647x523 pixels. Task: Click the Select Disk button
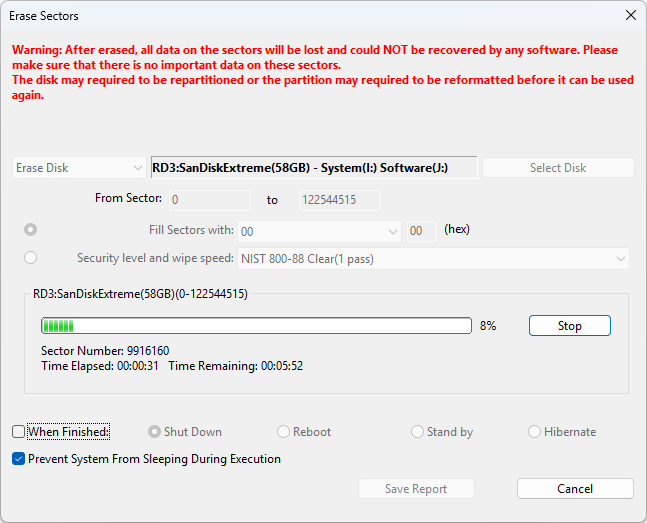point(558,168)
